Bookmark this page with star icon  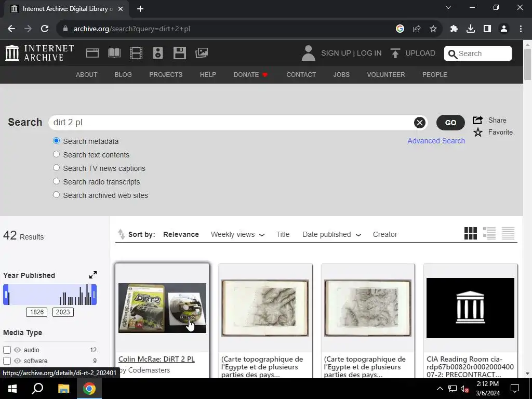pyautogui.click(x=433, y=29)
